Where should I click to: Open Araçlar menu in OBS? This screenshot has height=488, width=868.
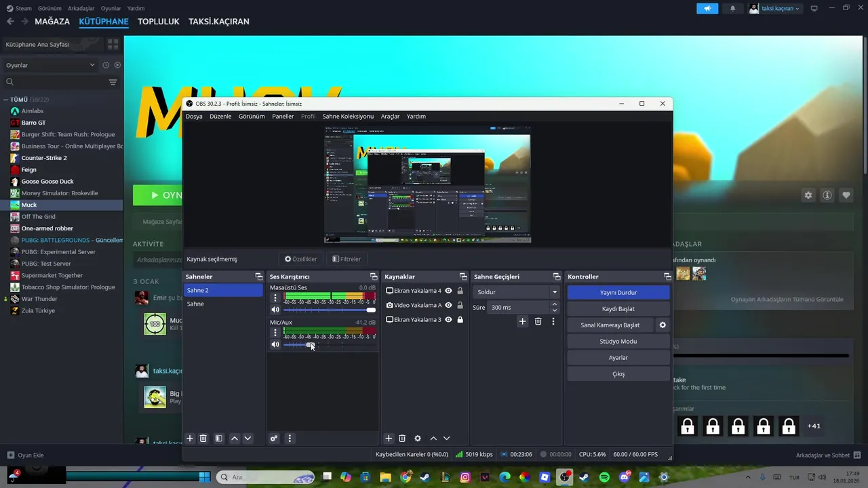pyautogui.click(x=390, y=116)
